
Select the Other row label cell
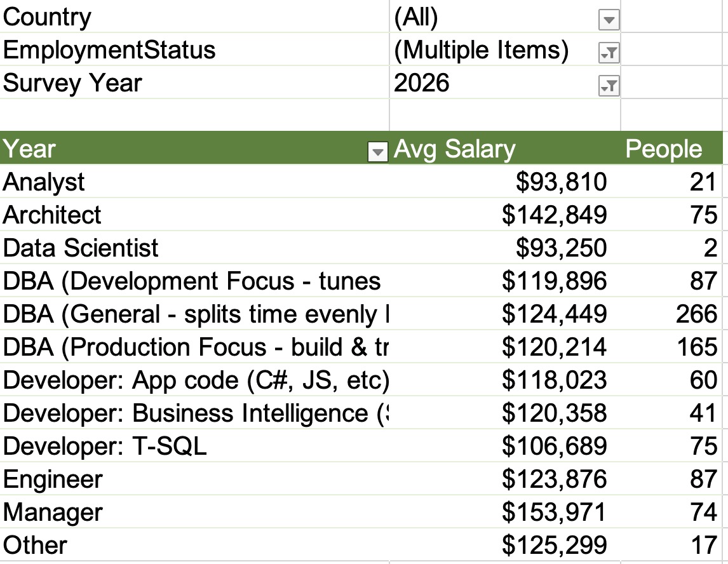coord(35,545)
